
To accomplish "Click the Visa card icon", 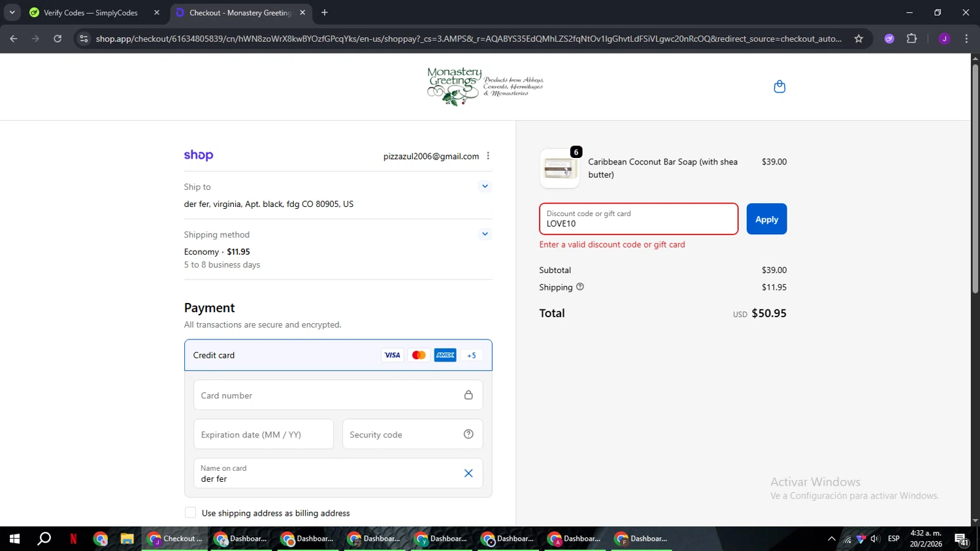I will coord(392,355).
